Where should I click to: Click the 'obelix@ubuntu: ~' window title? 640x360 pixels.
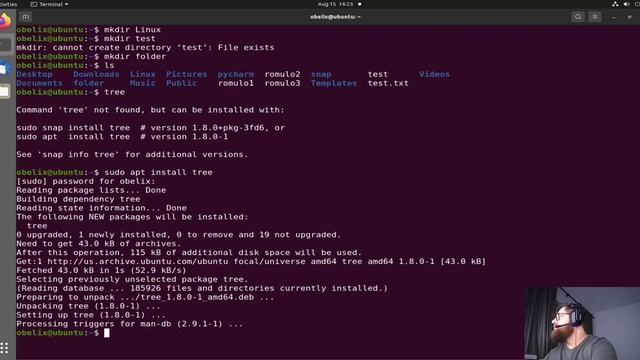tap(335, 17)
